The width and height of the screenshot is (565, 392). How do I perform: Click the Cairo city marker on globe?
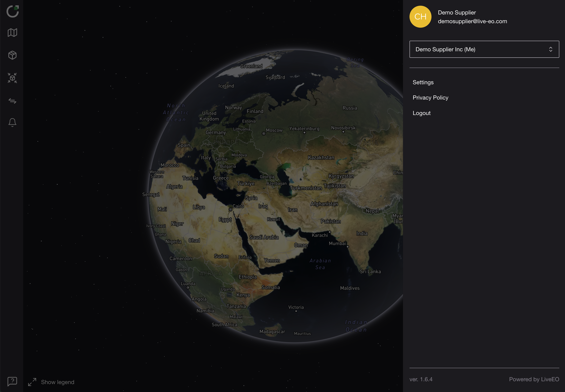[230, 209]
